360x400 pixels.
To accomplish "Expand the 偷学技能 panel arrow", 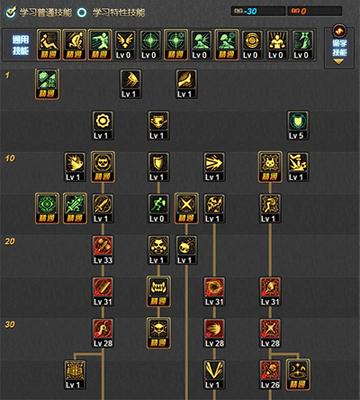I will click(339, 62).
